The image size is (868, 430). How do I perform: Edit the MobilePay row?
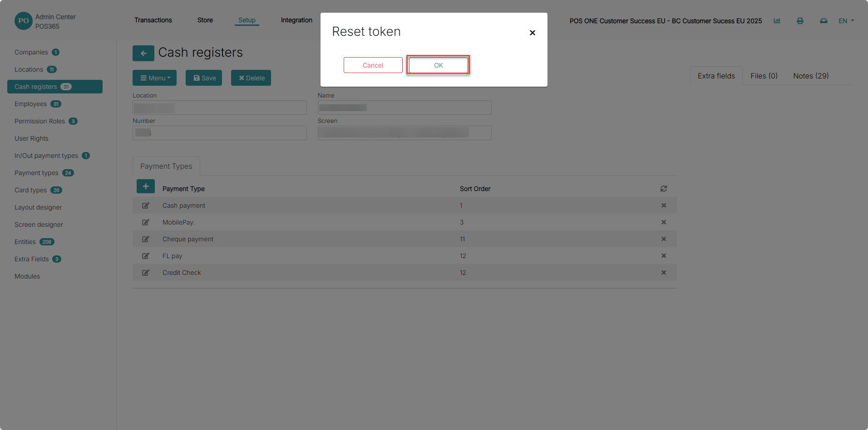(x=146, y=222)
